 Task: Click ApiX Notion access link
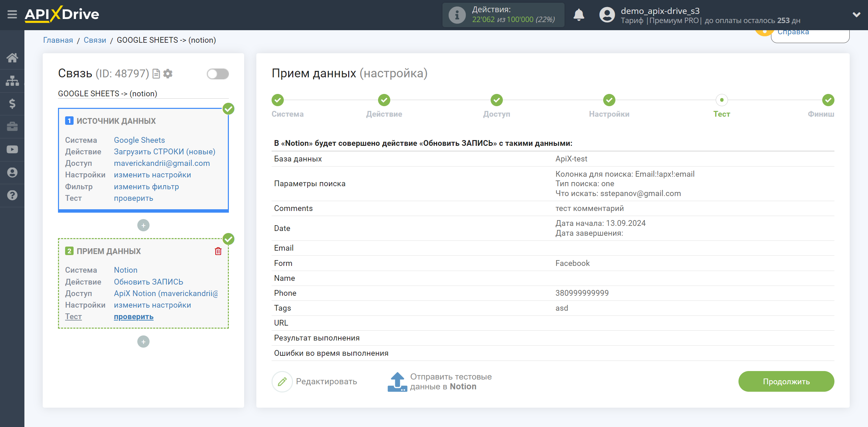166,293
